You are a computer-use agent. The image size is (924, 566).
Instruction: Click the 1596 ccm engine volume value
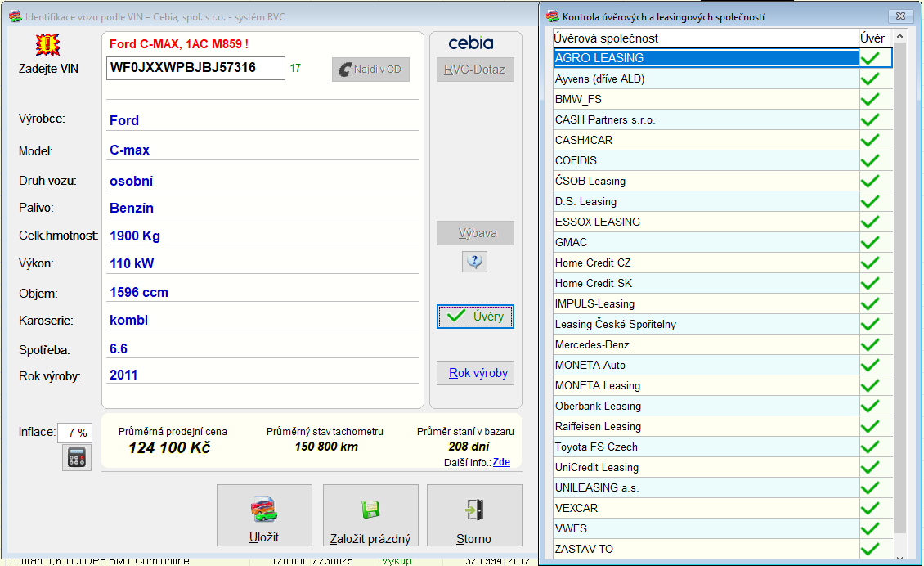139,293
